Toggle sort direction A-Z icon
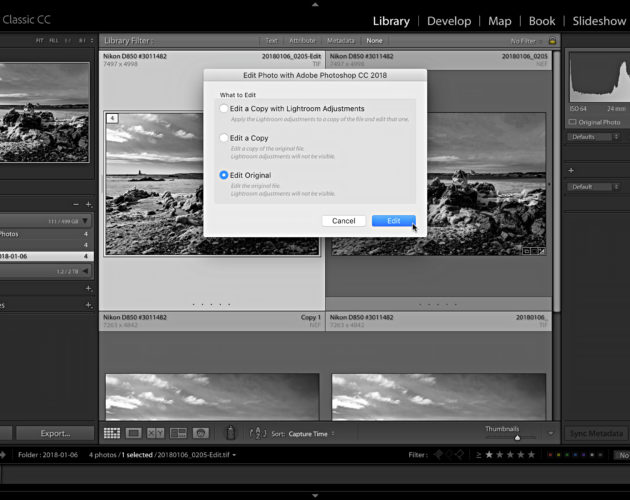 (x=258, y=433)
